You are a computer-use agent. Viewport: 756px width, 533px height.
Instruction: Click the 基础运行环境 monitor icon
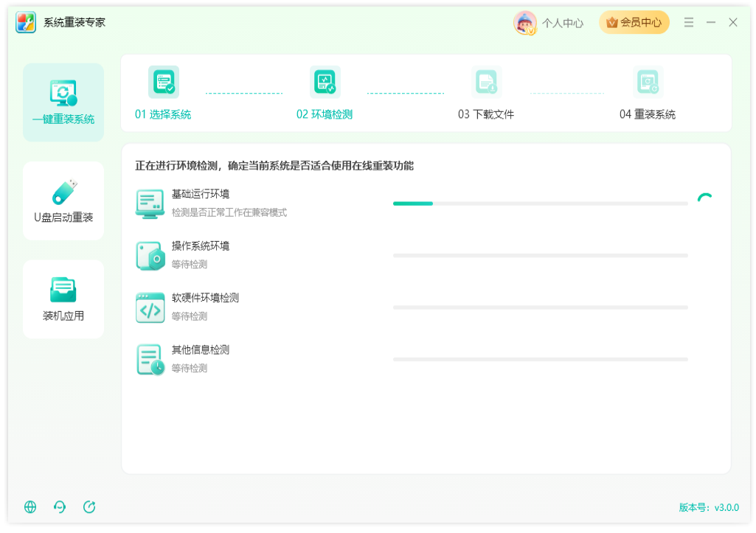[150, 204]
